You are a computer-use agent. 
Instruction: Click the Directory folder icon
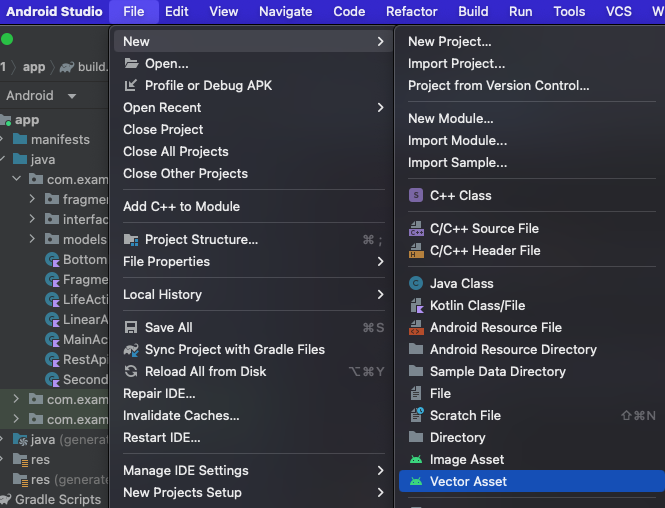click(416, 437)
